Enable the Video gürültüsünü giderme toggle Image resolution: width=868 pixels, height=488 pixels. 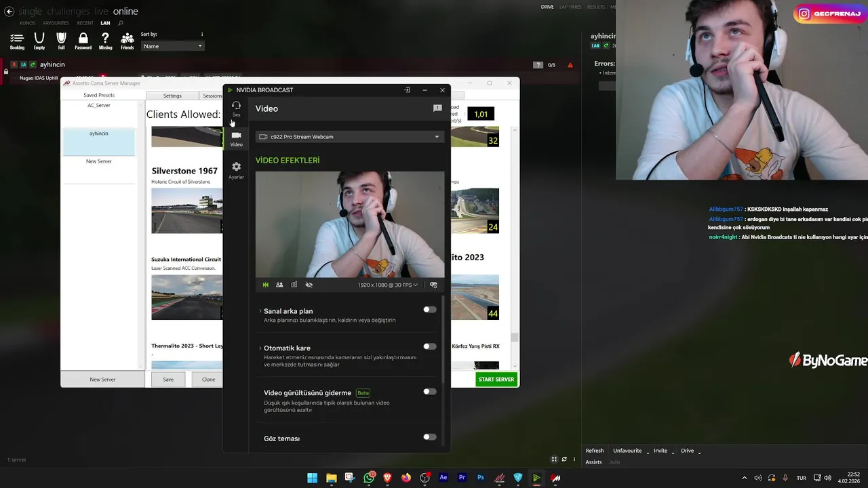[x=430, y=391]
